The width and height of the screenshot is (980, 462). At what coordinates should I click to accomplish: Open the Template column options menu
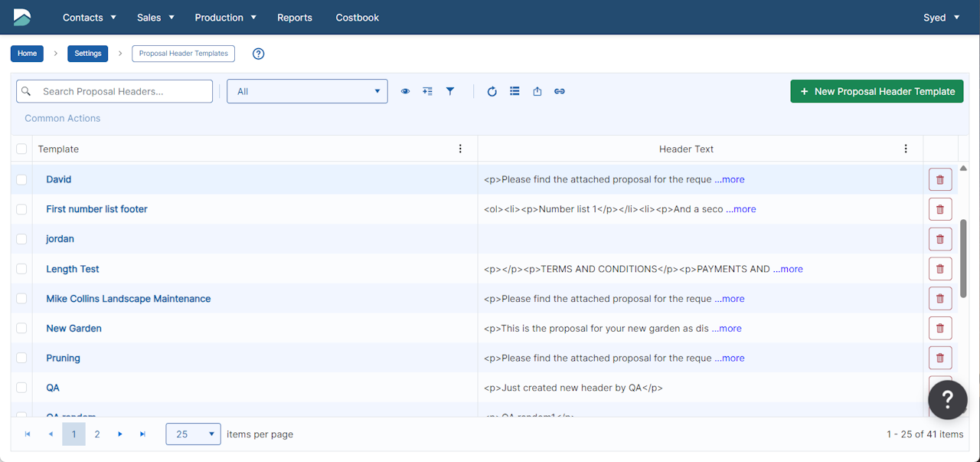coord(460,149)
